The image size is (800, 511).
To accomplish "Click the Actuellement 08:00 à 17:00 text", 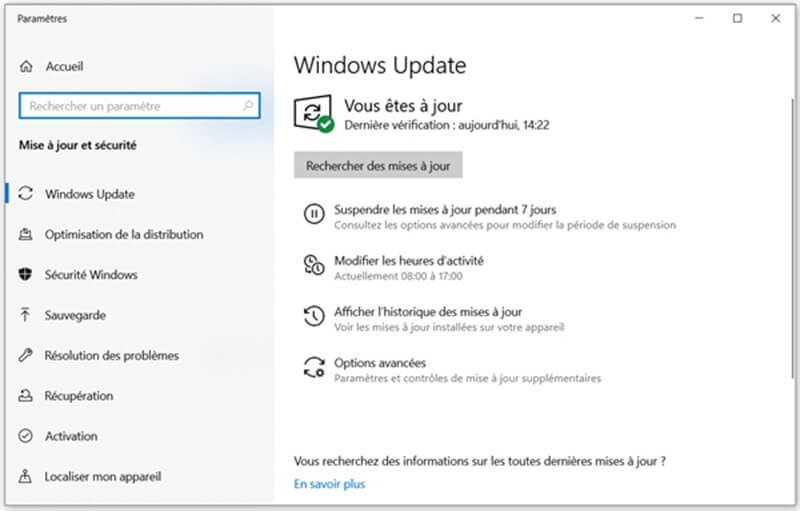I will point(398,276).
